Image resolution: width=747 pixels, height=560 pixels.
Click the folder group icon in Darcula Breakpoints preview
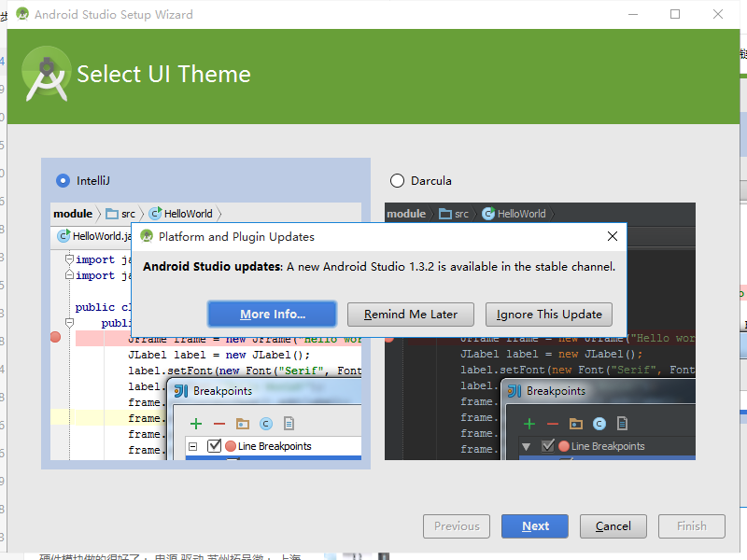[x=576, y=424]
